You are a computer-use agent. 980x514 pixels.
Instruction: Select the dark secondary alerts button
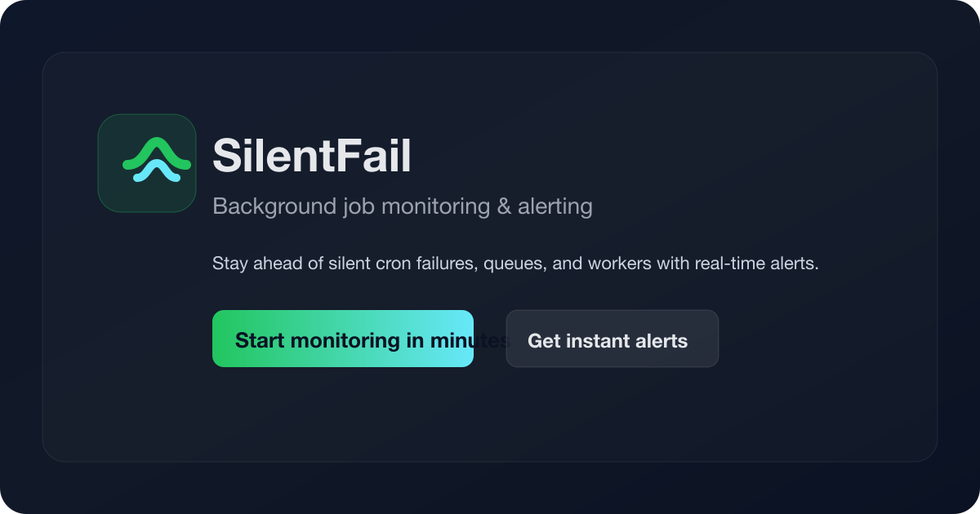(x=612, y=339)
